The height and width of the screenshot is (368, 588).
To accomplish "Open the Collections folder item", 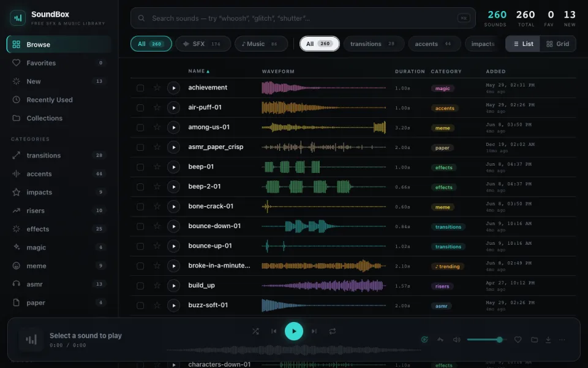I will tap(59, 118).
